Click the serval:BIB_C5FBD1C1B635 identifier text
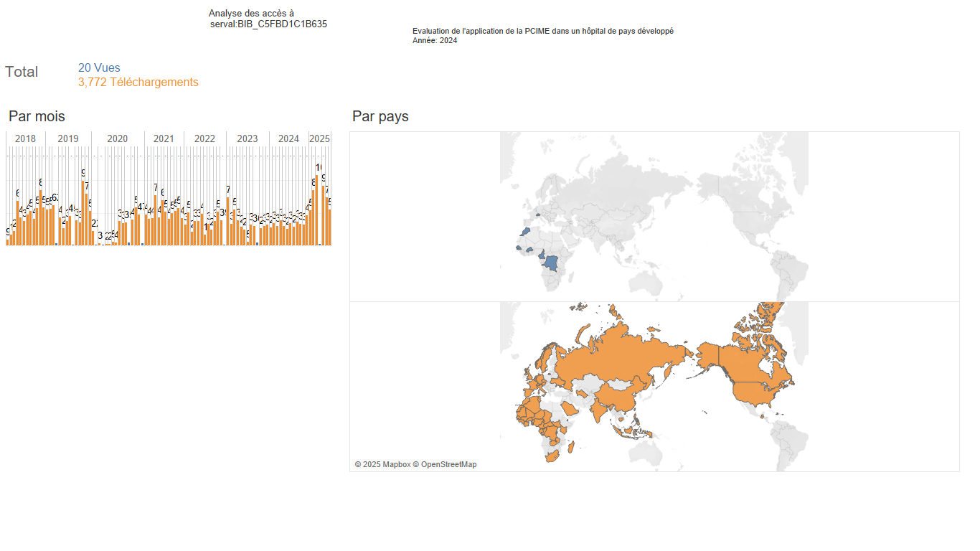Viewport: 980px width, 551px height. coord(269,24)
